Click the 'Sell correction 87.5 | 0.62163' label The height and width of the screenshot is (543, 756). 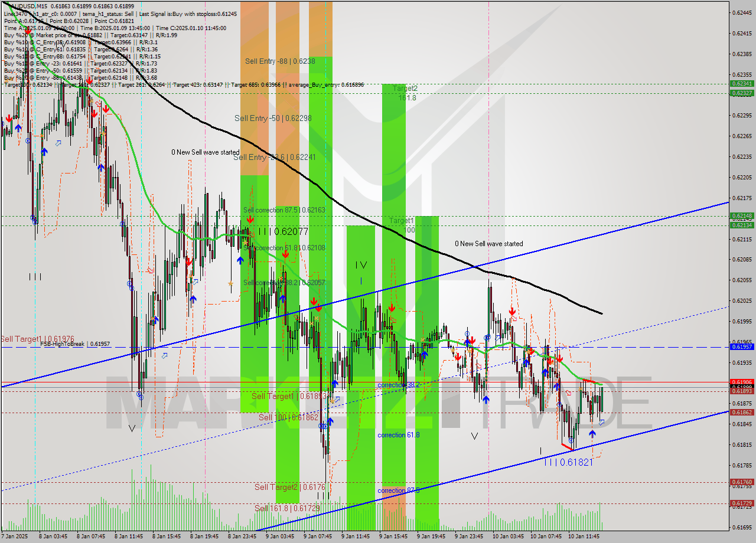284,210
